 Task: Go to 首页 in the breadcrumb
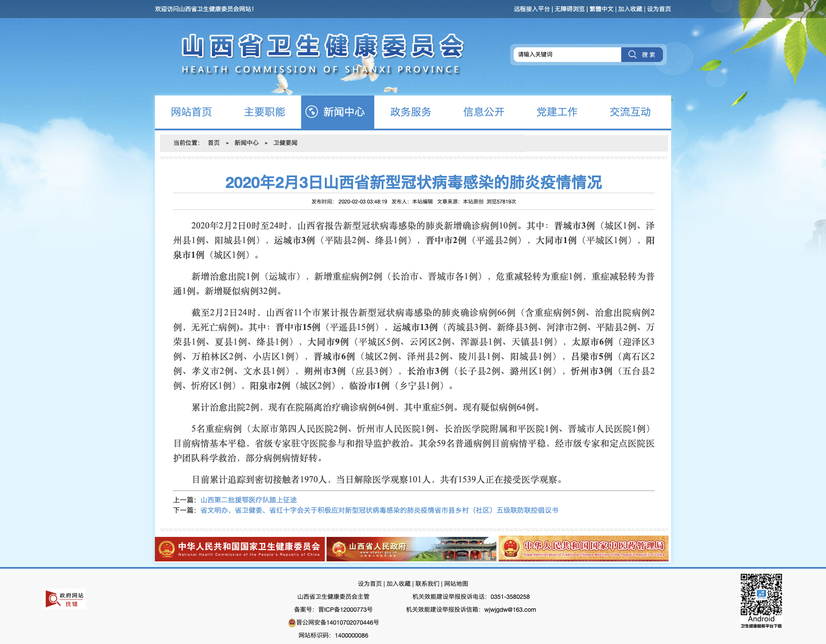(214, 143)
